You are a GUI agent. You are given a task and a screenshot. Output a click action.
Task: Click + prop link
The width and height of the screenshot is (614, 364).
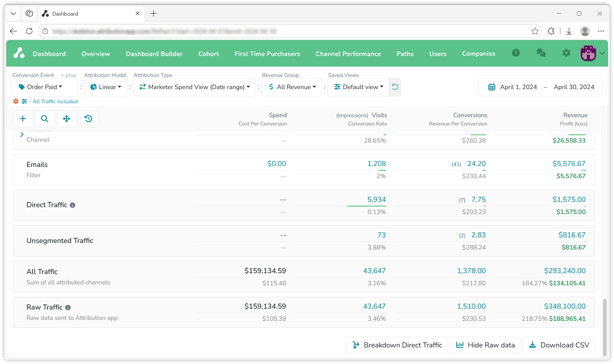(69, 75)
